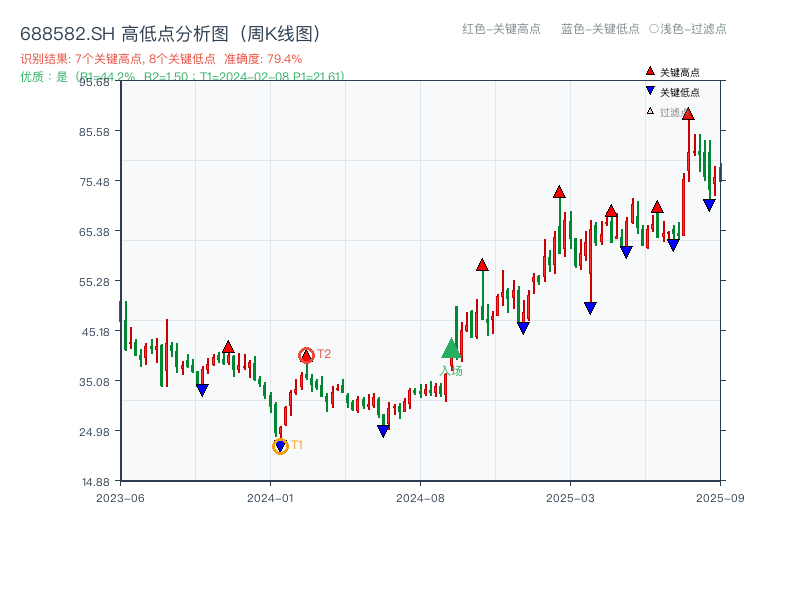Click the 24.98 y-axis label

click(x=94, y=432)
